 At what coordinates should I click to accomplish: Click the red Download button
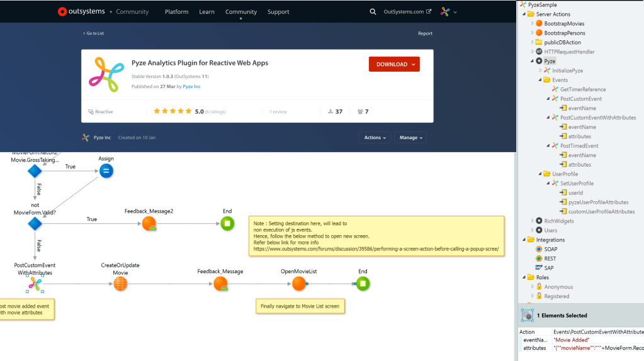[x=393, y=64]
